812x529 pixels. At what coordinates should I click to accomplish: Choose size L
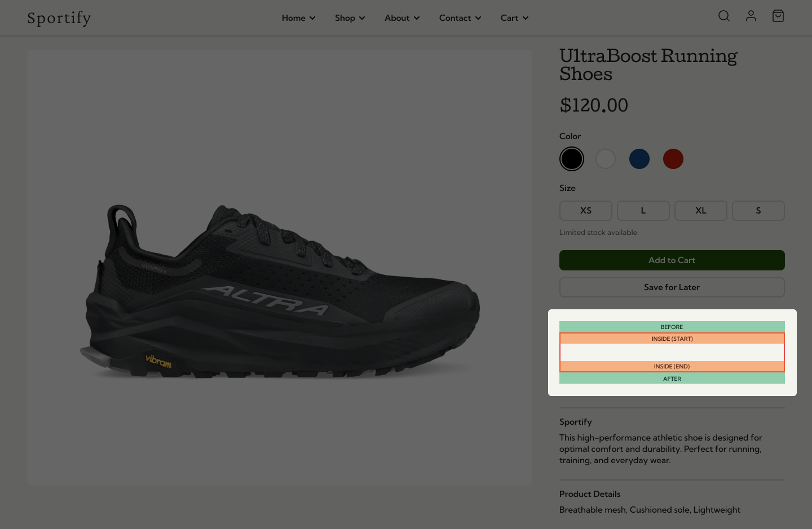click(x=643, y=211)
